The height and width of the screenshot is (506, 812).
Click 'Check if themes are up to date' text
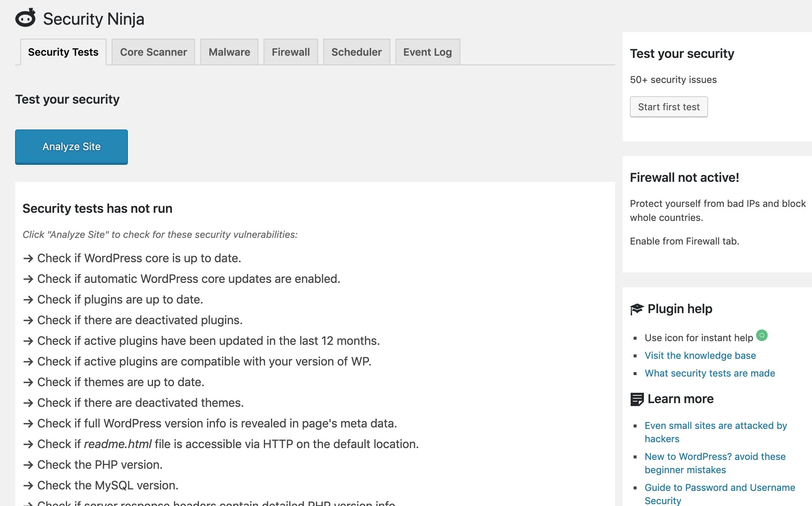[121, 382]
